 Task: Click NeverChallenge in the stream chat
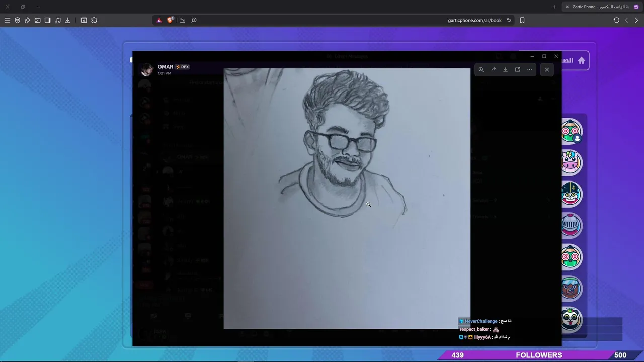click(x=480, y=321)
